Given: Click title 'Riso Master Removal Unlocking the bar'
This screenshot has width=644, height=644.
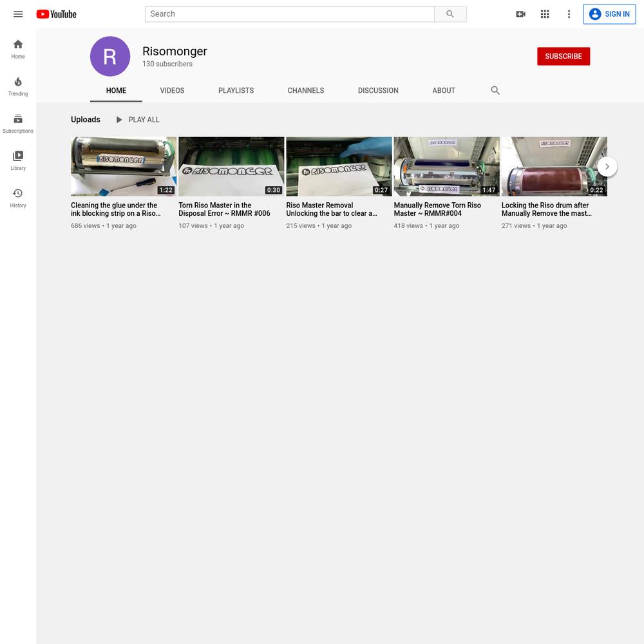Looking at the screenshot, I should 332,209.
